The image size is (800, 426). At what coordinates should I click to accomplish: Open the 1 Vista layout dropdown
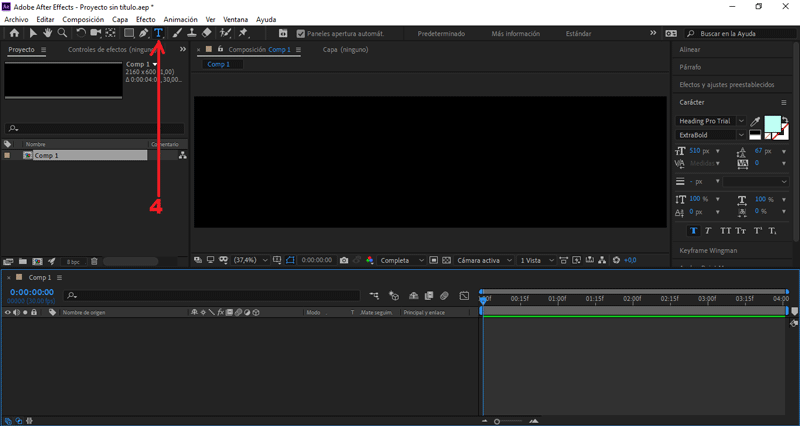pos(536,260)
